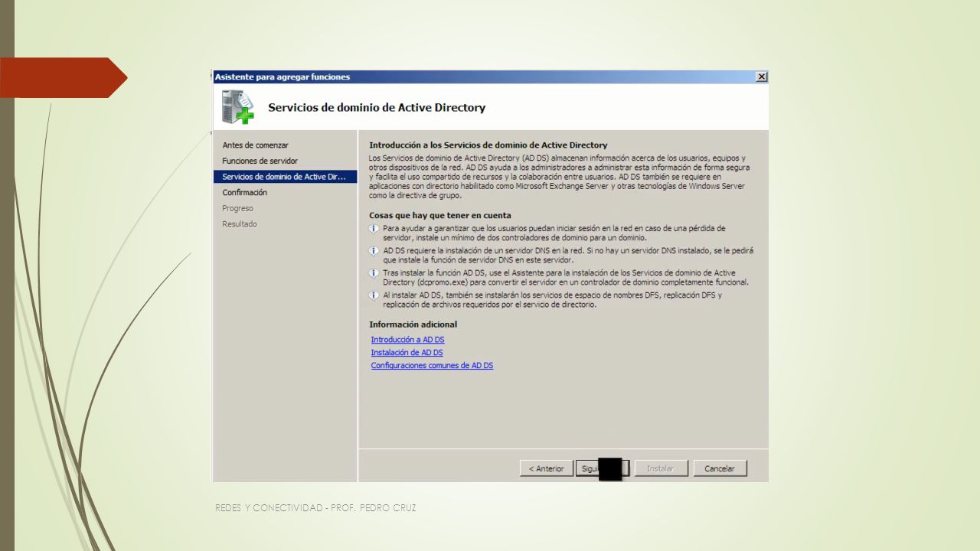This screenshot has height=551, width=980.
Task: Click the disabled 'Instalar' button
Action: click(660, 468)
